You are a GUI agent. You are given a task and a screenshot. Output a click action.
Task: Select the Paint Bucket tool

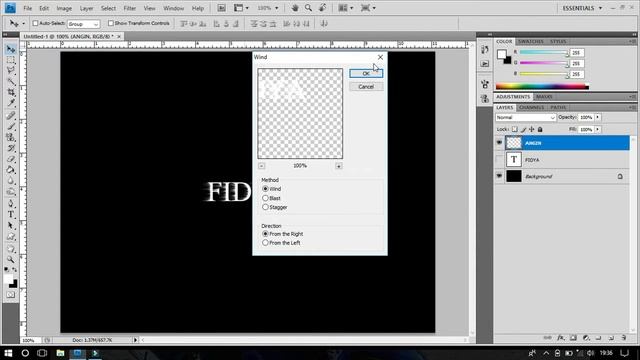click(11, 170)
